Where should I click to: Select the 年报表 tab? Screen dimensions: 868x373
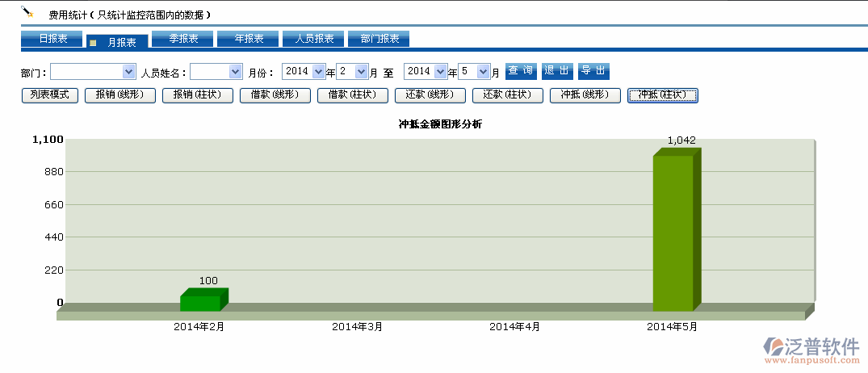point(248,39)
